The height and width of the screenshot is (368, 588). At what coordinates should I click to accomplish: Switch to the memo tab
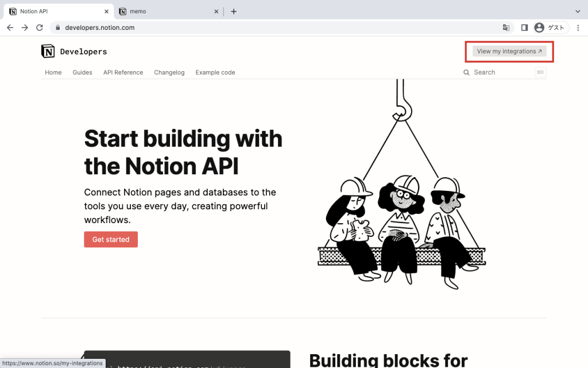click(169, 11)
